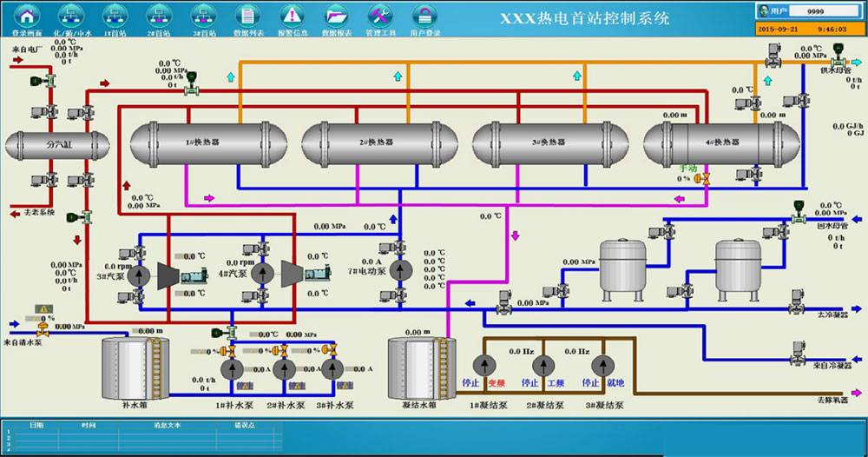Click the status box under 1#补水泵

[x=245, y=386]
